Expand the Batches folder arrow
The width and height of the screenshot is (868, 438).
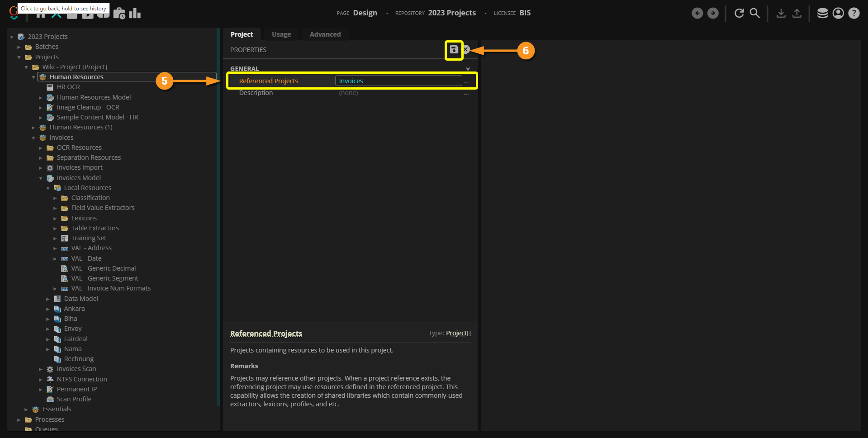[x=19, y=47]
